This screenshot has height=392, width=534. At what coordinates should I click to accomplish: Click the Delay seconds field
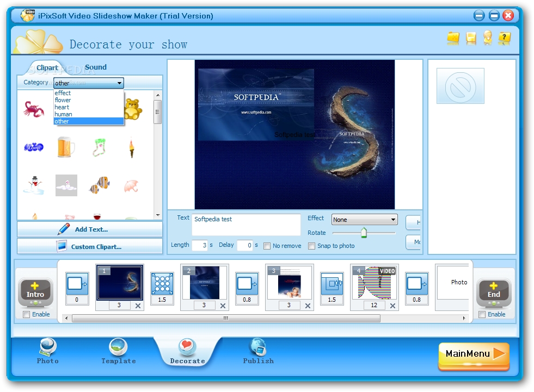click(x=244, y=245)
